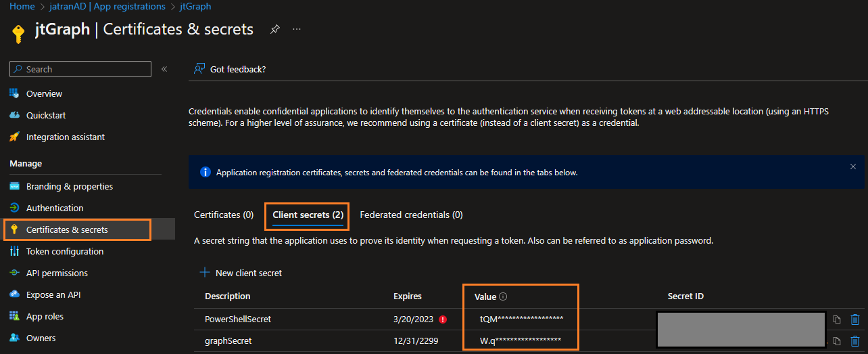The image size is (868, 354).
Task: Click the Value column header
Action: [485, 296]
